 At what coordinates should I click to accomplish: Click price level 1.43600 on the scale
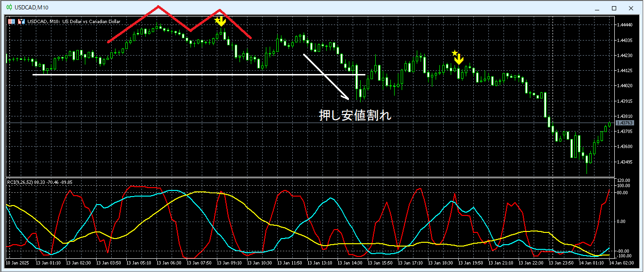(x=624, y=147)
